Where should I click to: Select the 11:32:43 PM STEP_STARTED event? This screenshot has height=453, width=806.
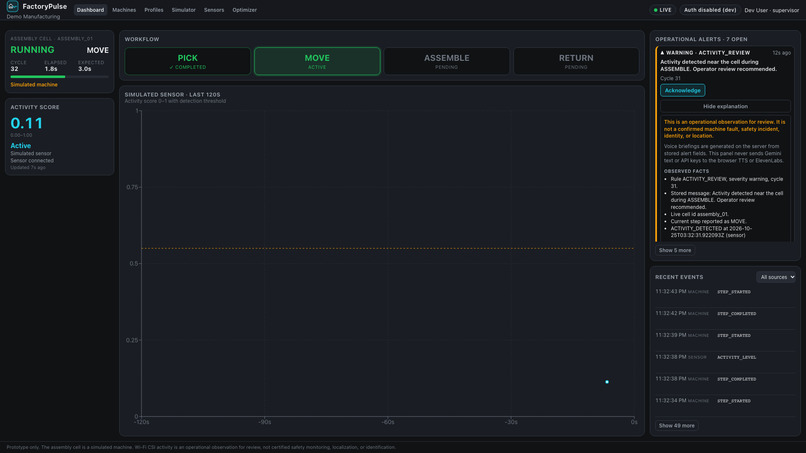pyautogui.click(x=725, y=292)
